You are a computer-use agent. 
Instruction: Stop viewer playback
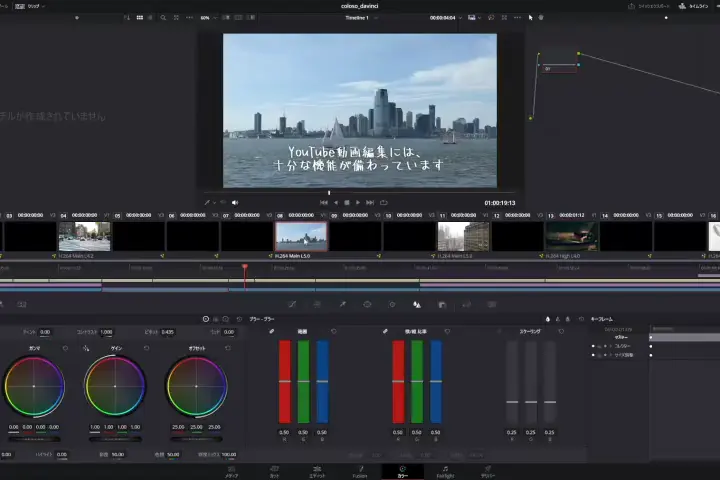[347, 203]
